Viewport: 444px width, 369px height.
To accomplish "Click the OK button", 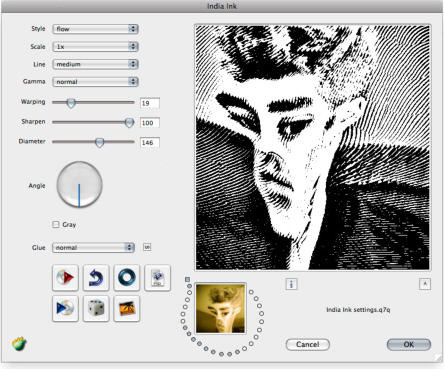I will click(x=409, y=344).
